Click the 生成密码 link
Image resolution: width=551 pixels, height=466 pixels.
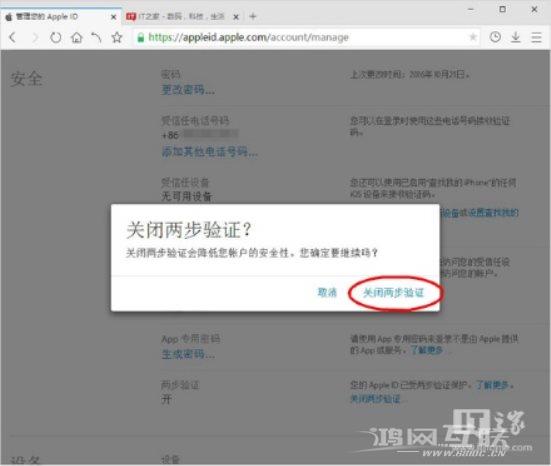pos(188,354)
